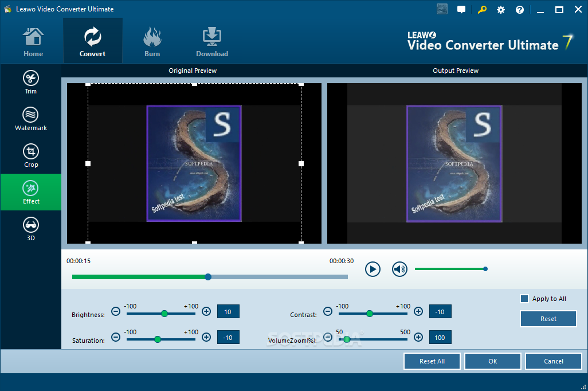
Task: Increase VolumeZoom with plus icon
Action: pos(418,337)
